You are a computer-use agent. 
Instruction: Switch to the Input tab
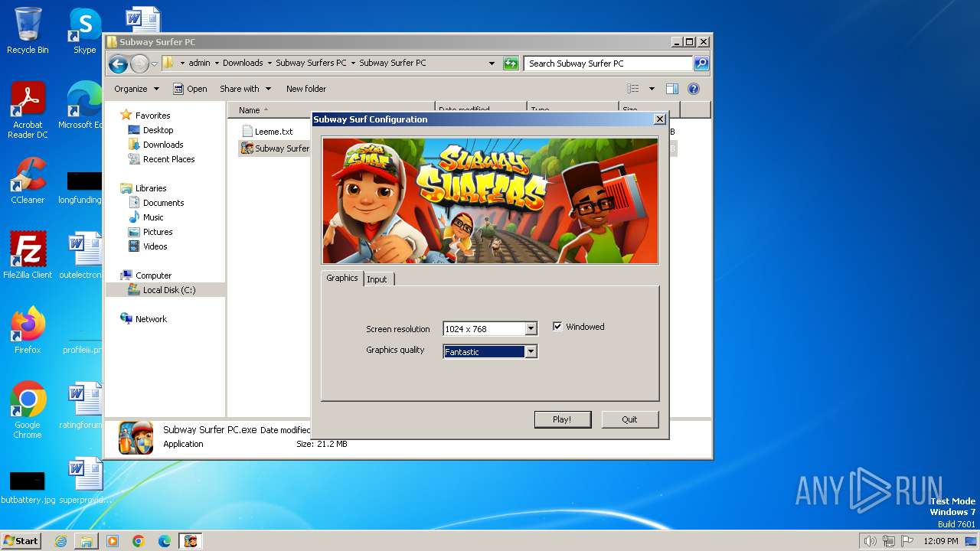tap(377, 279)
